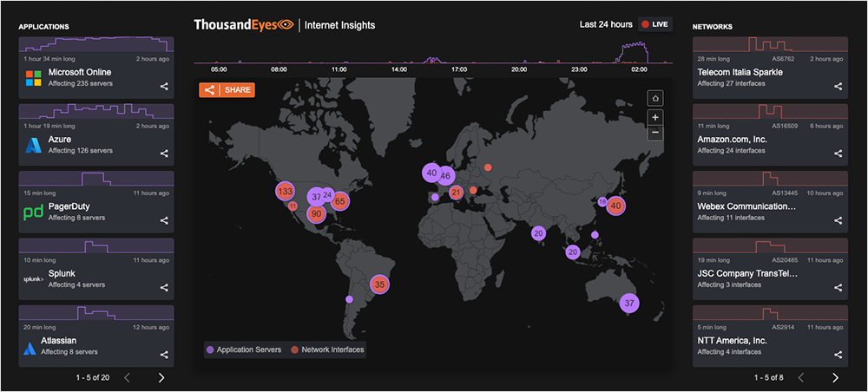The width and height of the screenshot is (868, 392).
Task: Toggle Application Servers in map legend
Action: 244,350
